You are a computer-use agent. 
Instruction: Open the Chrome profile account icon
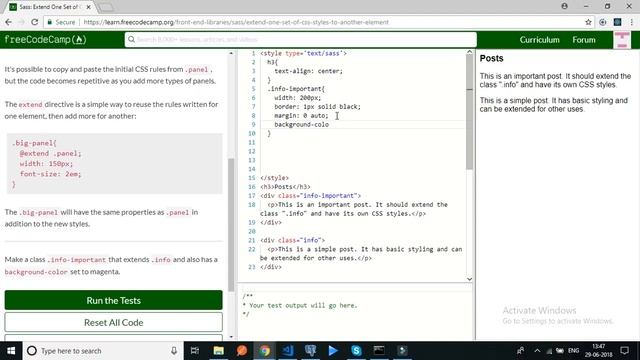(x=564, y=6)
